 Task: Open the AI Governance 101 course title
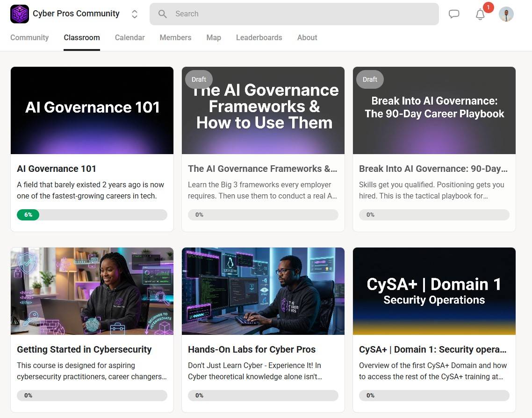[57, 169]
